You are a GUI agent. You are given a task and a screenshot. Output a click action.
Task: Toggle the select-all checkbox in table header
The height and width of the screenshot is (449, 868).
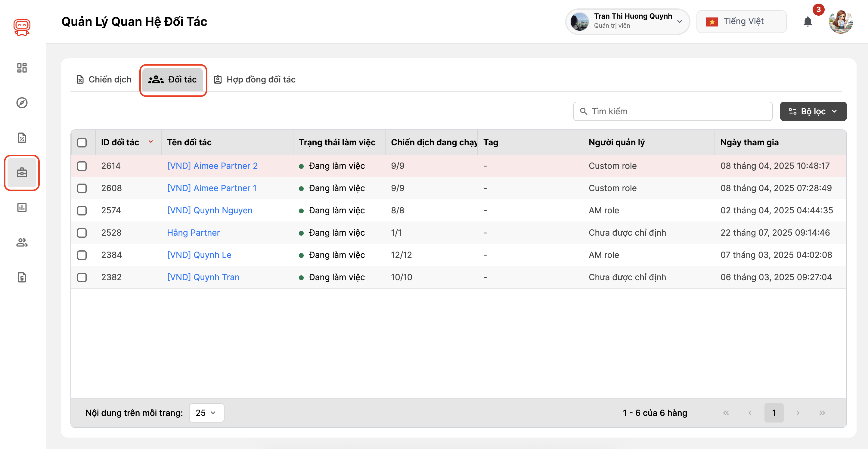coord(82,142)
